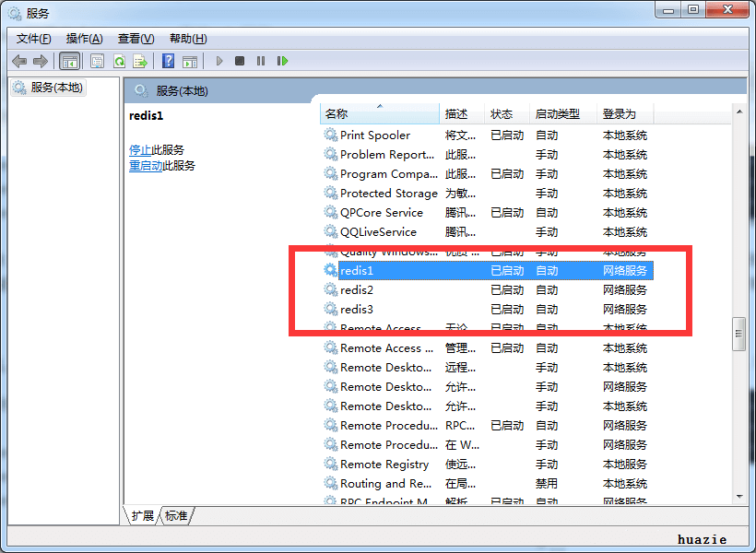Click the 网络服务 login of redis3
756x553 pixels.
625,309
